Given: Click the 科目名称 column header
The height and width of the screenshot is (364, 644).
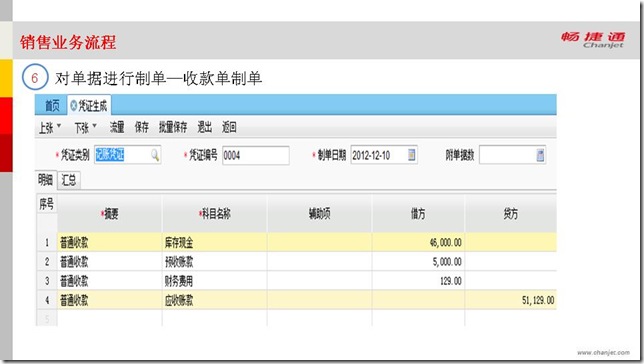Looking at the screenshot, I should point(215,214).
